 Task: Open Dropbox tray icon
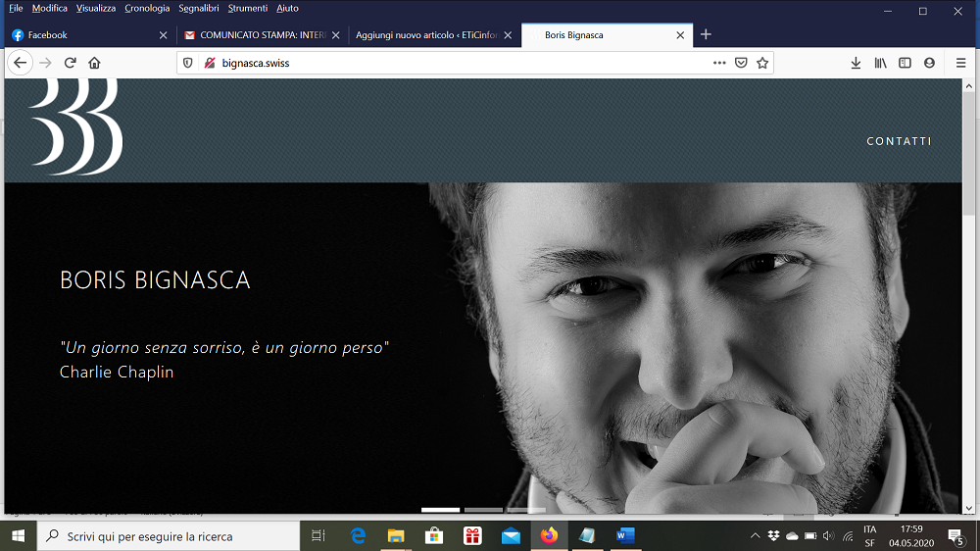coord(774,536)
